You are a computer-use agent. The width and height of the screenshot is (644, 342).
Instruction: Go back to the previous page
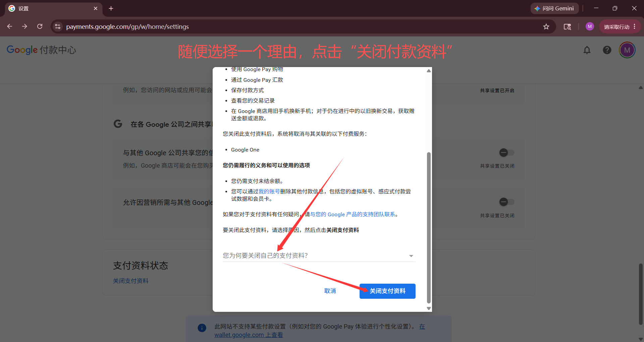(x=9, y=26)
